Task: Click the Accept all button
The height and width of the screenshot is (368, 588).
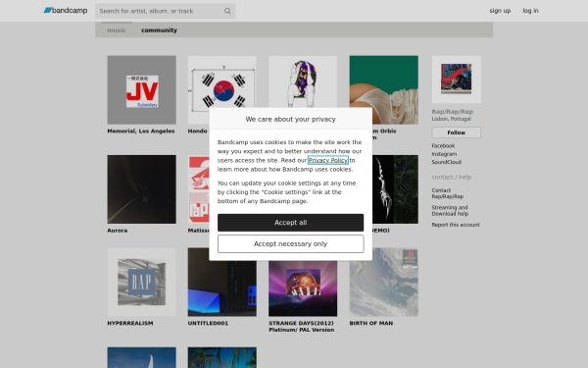Action: coord(291,223)
